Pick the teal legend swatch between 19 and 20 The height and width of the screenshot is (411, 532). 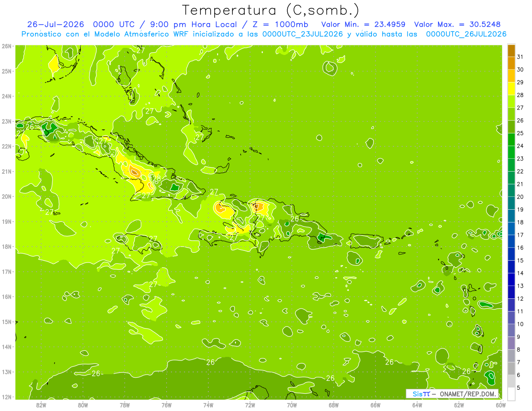tap(511, 203)
